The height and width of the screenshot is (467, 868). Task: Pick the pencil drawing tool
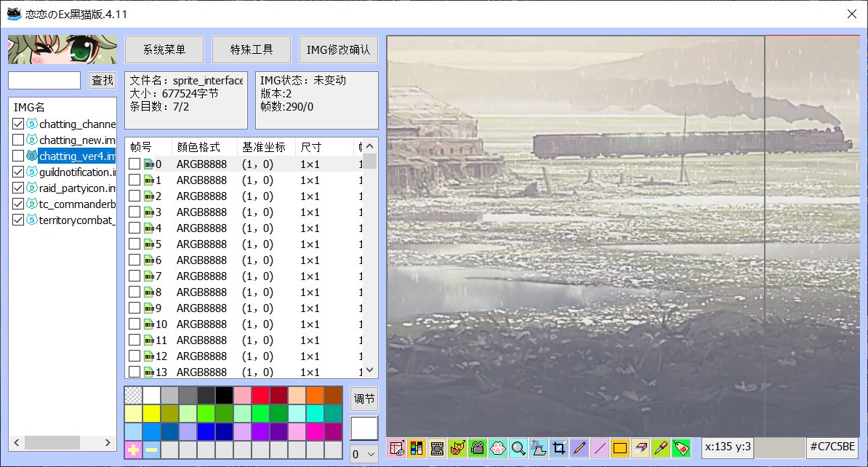tap(579, 448)
